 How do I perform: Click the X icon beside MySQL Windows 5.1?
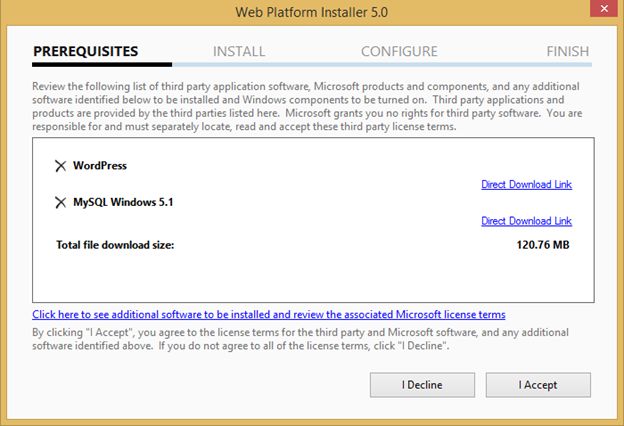pyautogui.click(x=61, y=202)
